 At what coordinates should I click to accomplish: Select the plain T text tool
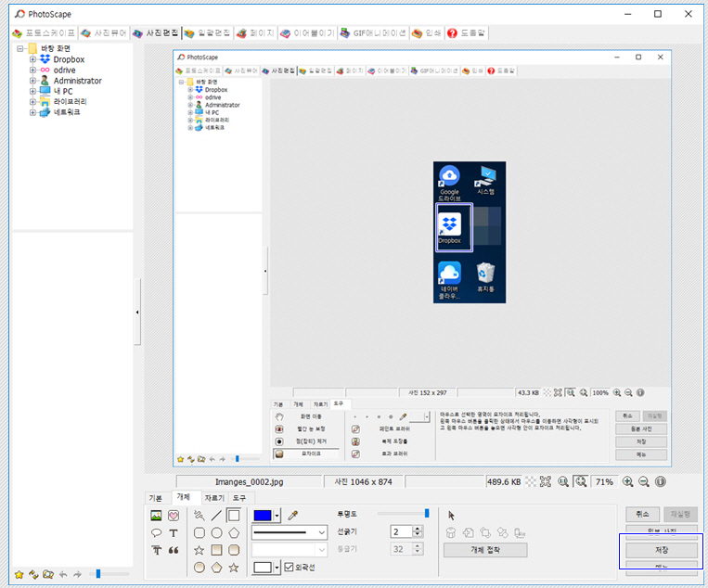(x=174, y=533)
